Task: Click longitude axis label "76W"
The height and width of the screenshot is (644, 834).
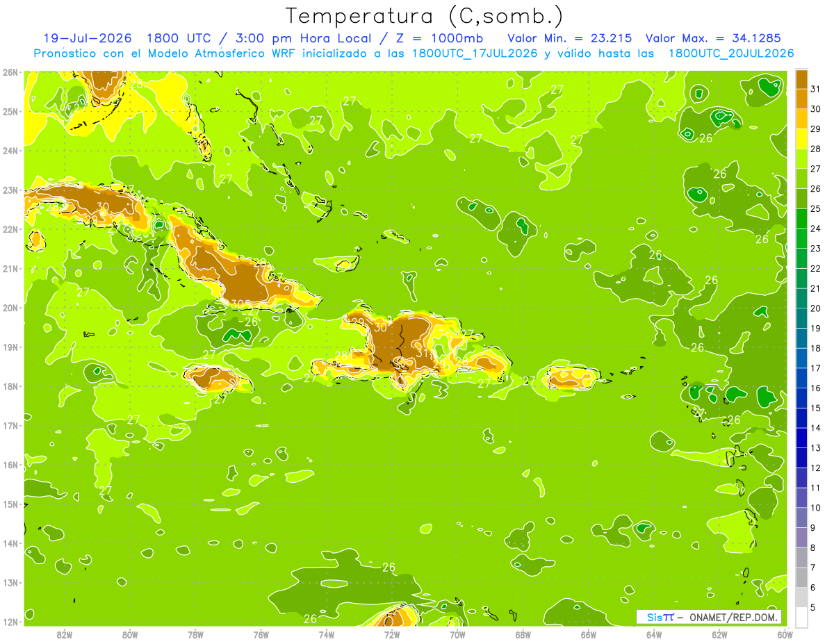Action: pyautogui.click(x=261, y=634)
